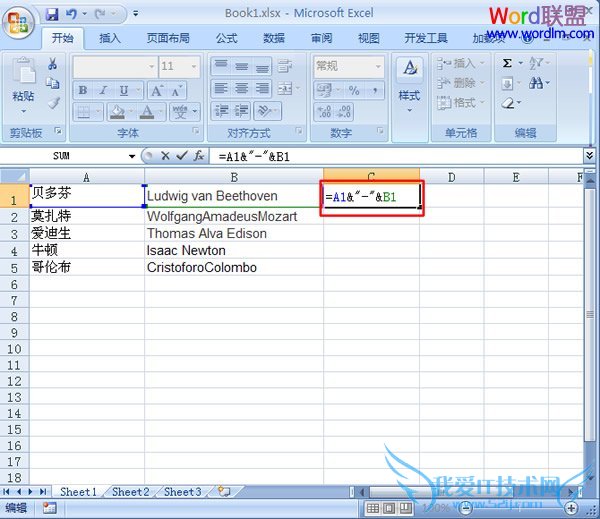Switch to 审阅 ribbon tab
This screenshot has height=519, width=600.
coord(321,38)
